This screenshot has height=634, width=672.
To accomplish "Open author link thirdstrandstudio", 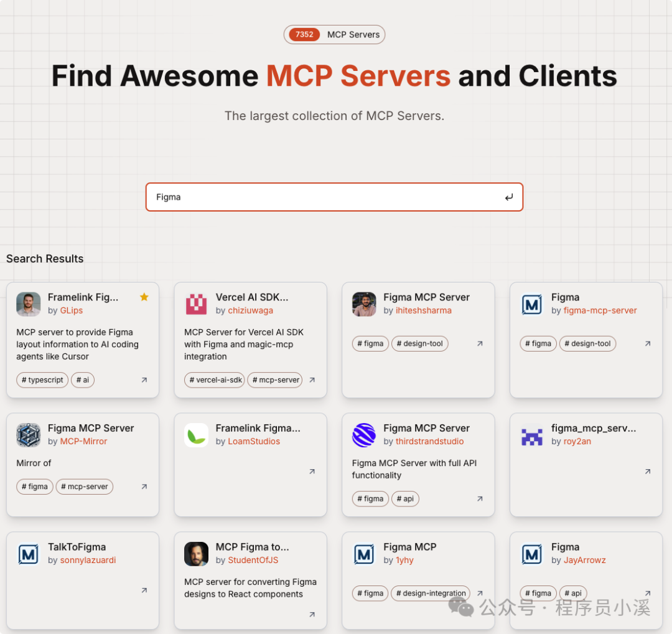I will (429, 441).
